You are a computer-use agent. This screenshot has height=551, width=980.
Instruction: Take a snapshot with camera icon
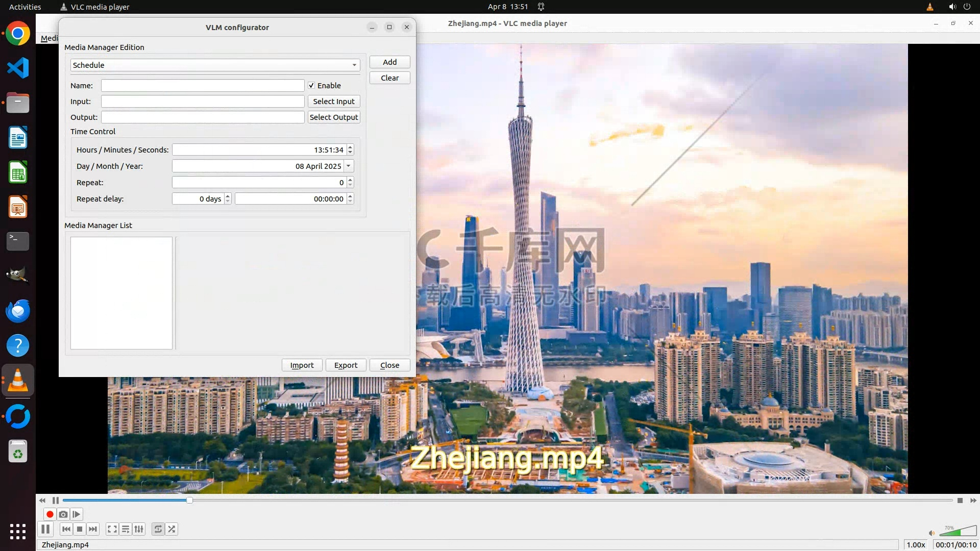point(63,514)
